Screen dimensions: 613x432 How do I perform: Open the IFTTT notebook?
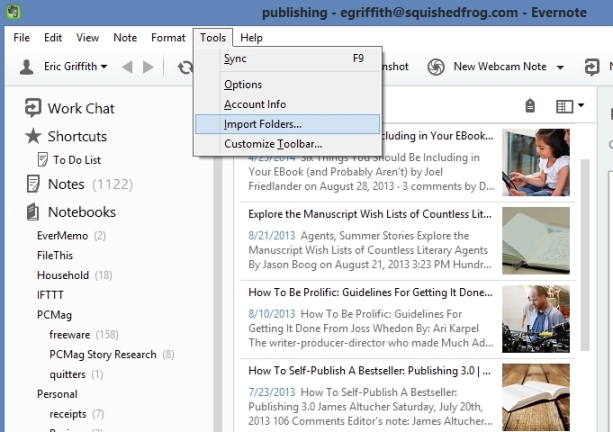(50, 295)
